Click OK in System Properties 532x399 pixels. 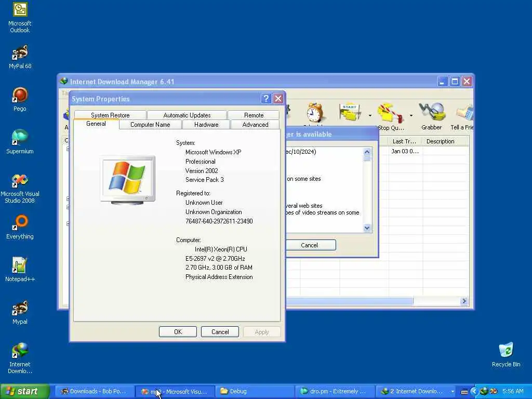tap(178, 332)
